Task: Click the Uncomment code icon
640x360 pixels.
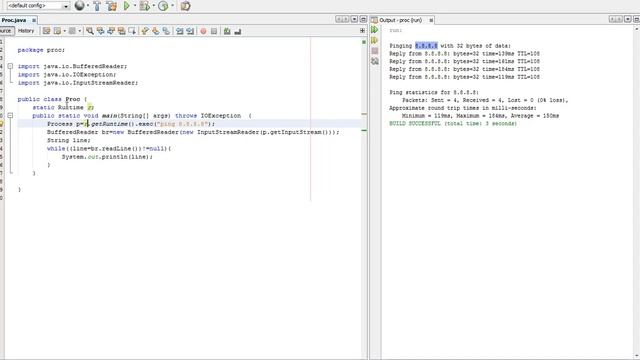Action: tap(238, 31)
